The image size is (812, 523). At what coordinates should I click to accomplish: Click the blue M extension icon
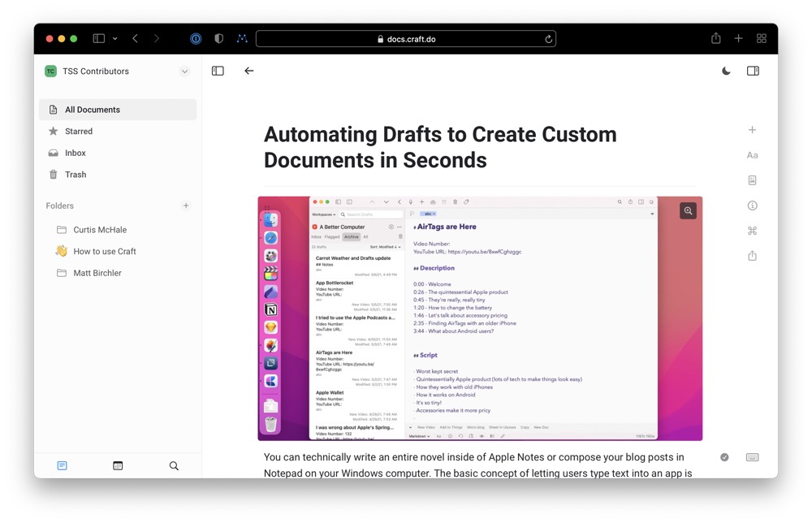point(242,38)
